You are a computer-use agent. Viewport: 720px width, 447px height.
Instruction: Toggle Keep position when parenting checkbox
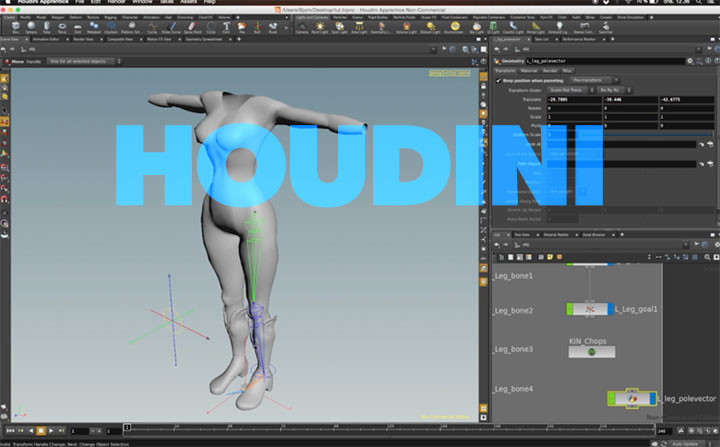[498, 80]
